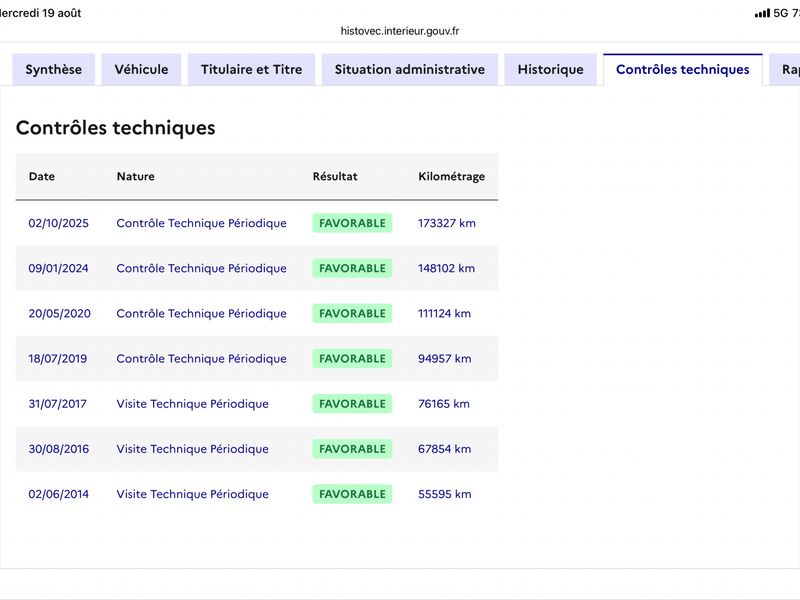The width and height of the screenshot is (800, 600).
Task: Click Contrôle Technique Périodique in 18/07/2019 row
Action: click(202, 359)
